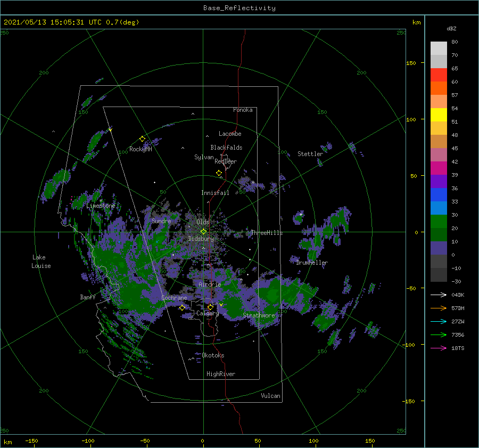Click the Ponoka label

243,110
